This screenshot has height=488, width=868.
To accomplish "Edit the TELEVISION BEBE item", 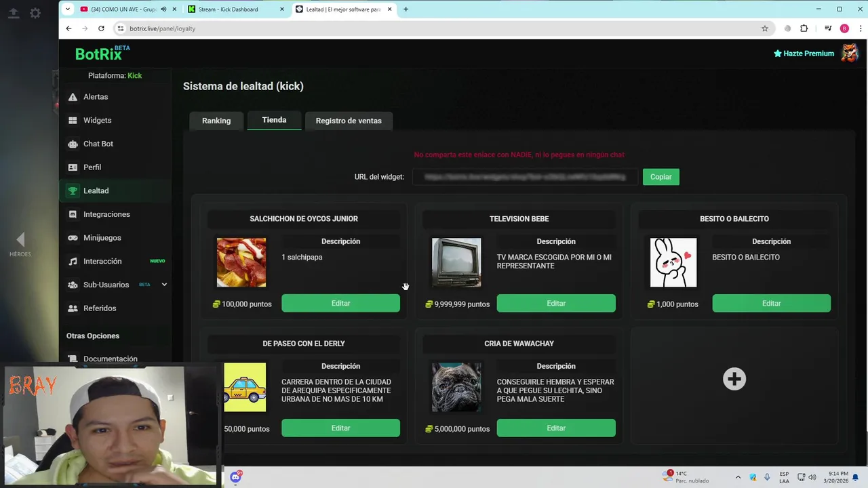I will (x=556, y=304).
